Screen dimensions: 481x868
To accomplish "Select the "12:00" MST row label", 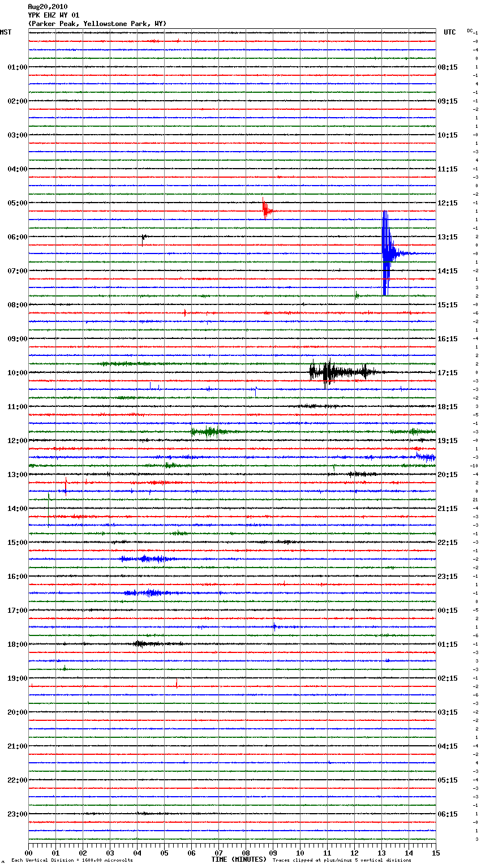I will click(x=17, y=441).
